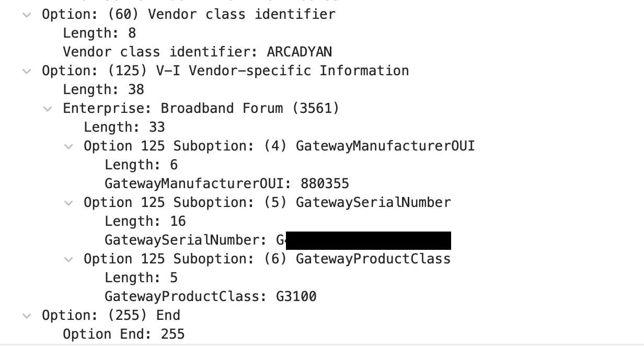Collapse the GatewayManufacturerOUI suboption subtree
This screenshot has height=346, width=644.
click(68, 146)
